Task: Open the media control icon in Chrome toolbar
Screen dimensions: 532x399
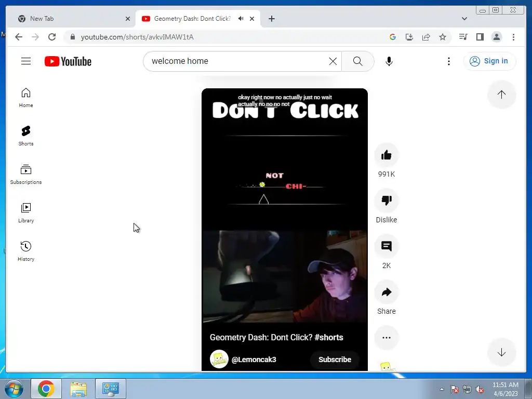Action: [x=463, y=37]
